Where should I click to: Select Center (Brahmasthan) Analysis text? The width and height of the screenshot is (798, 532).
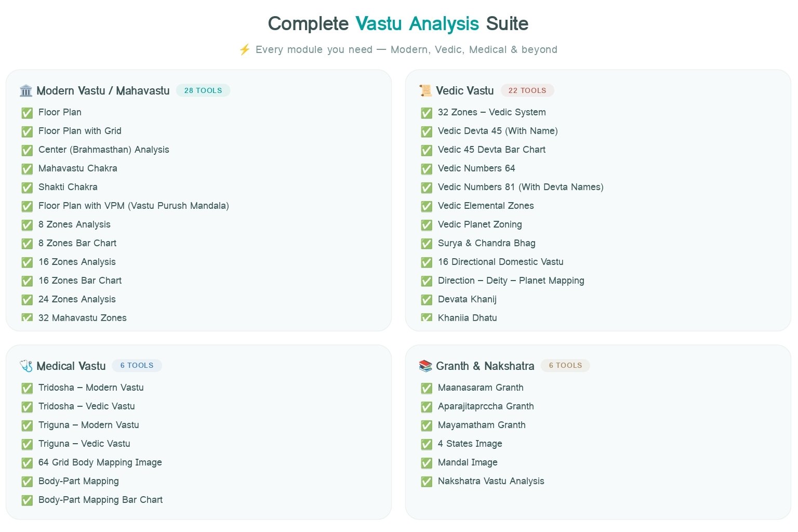tap(104, 150)
